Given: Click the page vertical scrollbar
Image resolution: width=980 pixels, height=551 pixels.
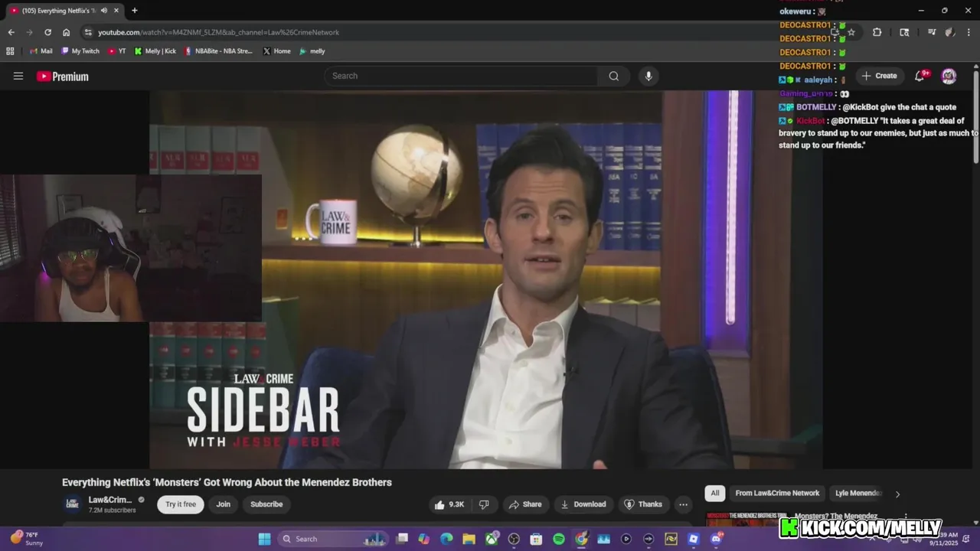Looking at the screenshot, I should click(x=976, y=115).
